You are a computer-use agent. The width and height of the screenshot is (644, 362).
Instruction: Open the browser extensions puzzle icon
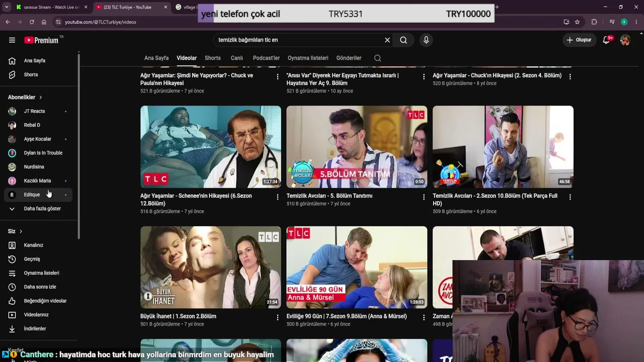(594, 22)
